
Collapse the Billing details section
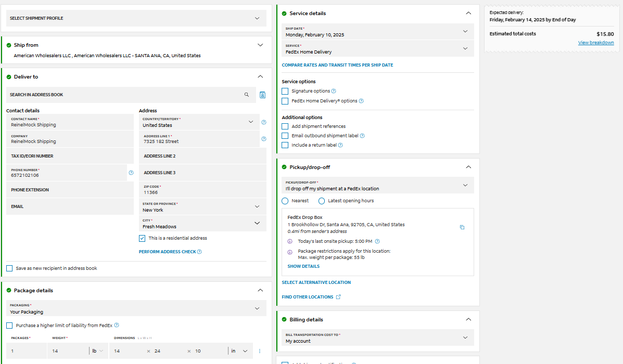468,320
